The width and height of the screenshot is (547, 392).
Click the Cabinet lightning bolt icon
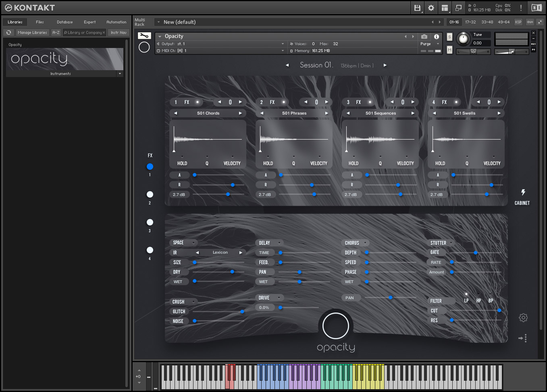[523, 192]
